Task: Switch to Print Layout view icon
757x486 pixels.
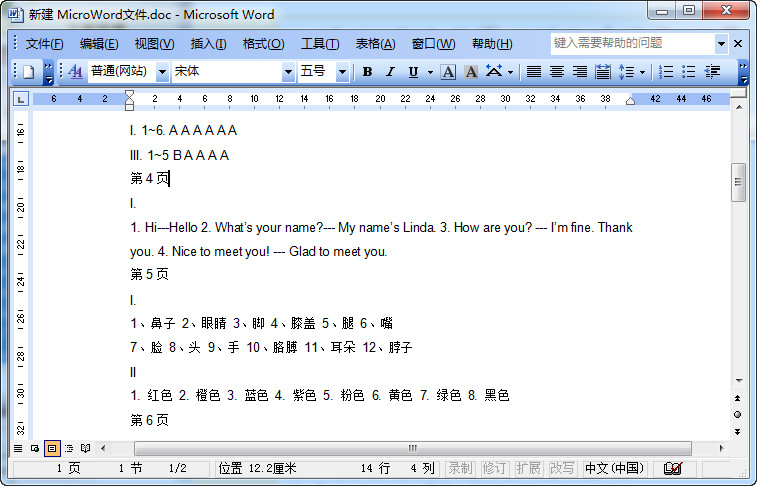Action: click(x=52, y=449)
